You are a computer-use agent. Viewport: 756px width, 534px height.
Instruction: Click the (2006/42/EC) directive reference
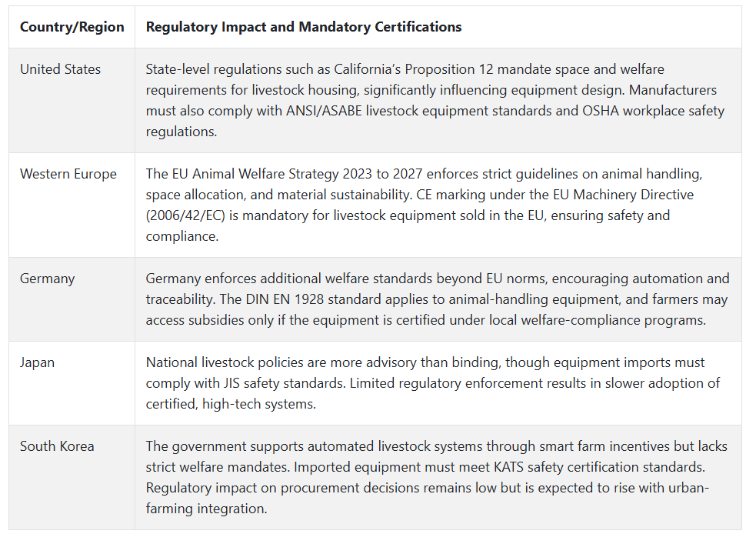click(185, 215)
